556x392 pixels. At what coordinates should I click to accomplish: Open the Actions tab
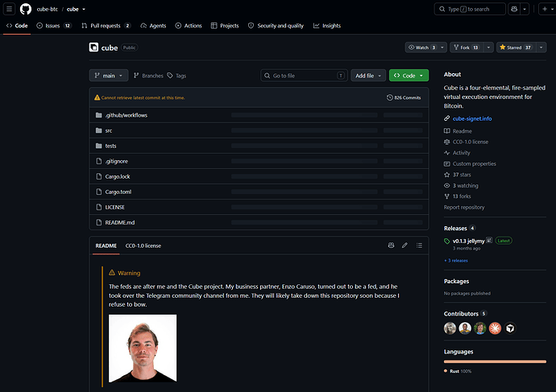[x=189, y=26]
